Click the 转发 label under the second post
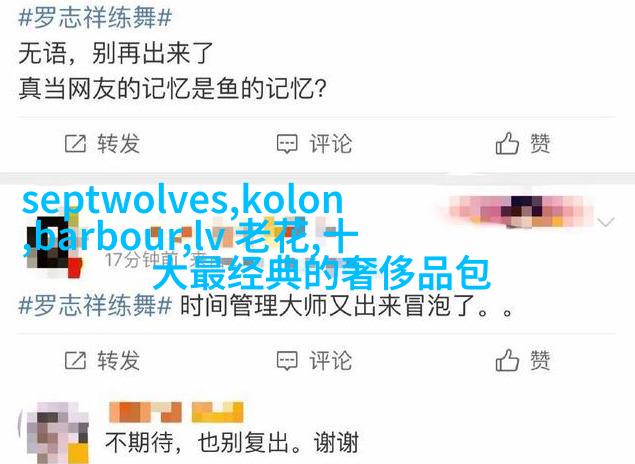Screen dimensions: 635x464 click(x=119, y=360)
